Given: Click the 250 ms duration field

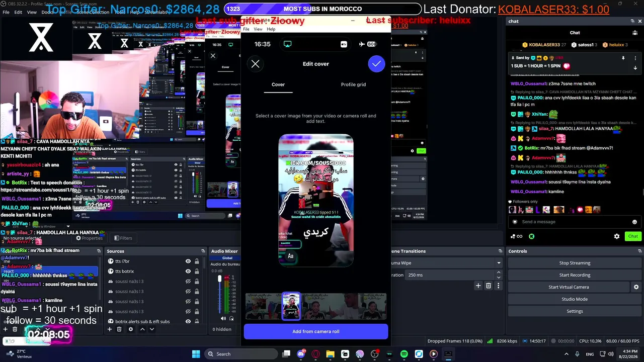Looking at the screenshot, I should coord(450,275).
